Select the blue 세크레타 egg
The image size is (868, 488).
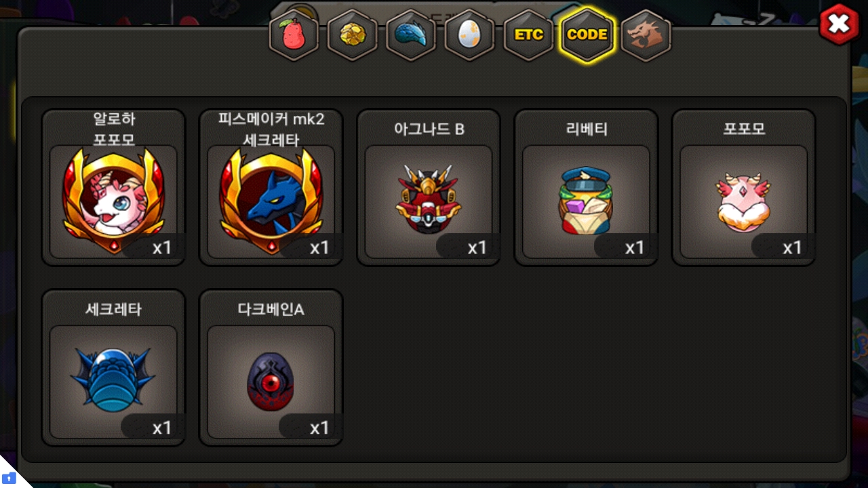coord(113,368)
